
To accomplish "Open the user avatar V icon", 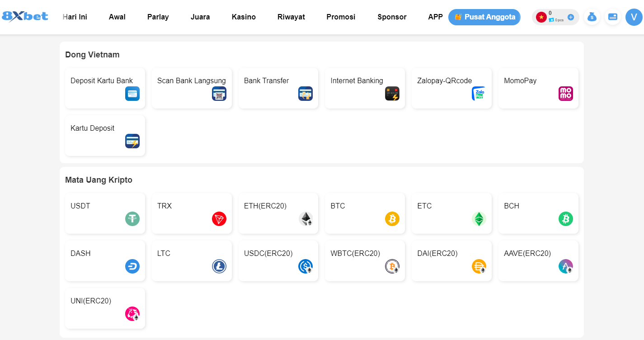I will tap(634, 17).
